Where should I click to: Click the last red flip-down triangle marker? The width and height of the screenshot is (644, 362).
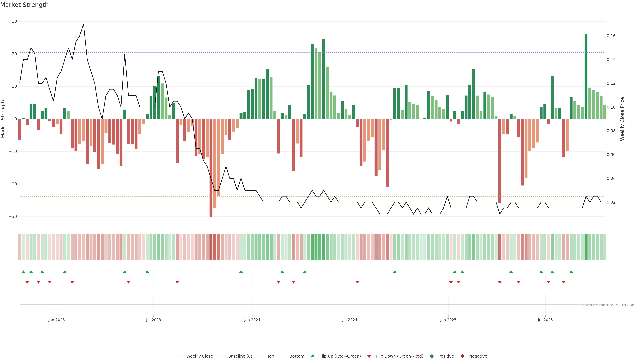click(563, 282)
